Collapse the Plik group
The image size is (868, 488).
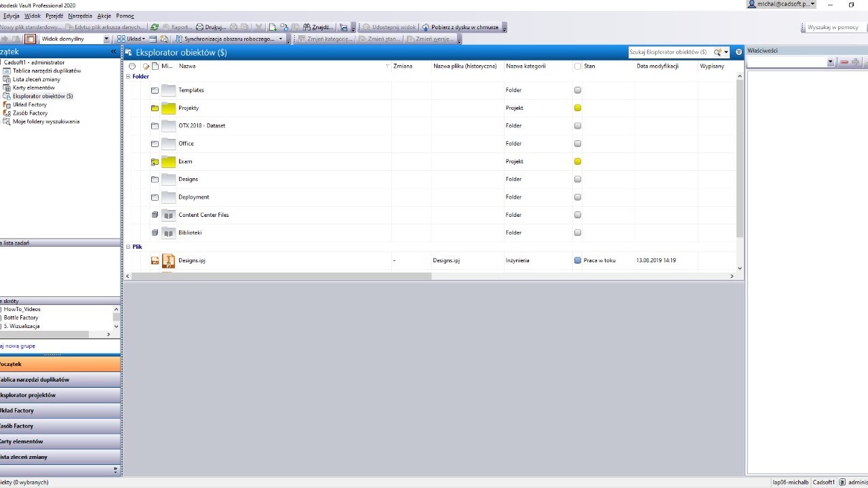[127, 247]
